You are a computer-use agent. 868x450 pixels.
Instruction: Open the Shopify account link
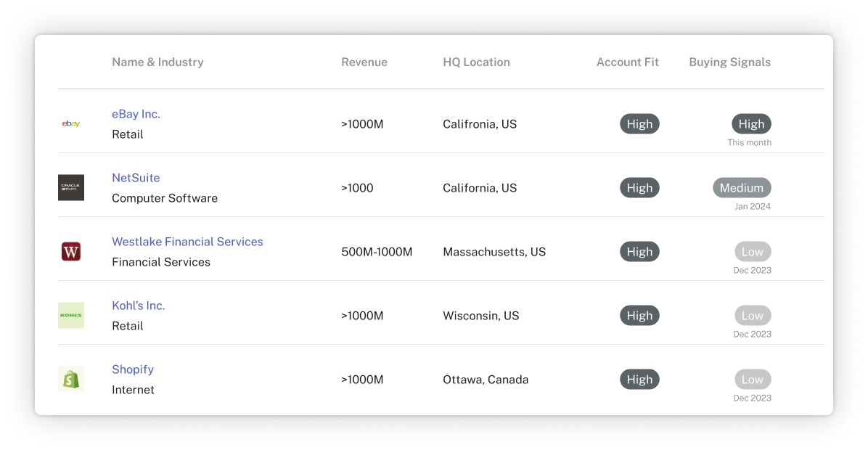coord(133,369)
